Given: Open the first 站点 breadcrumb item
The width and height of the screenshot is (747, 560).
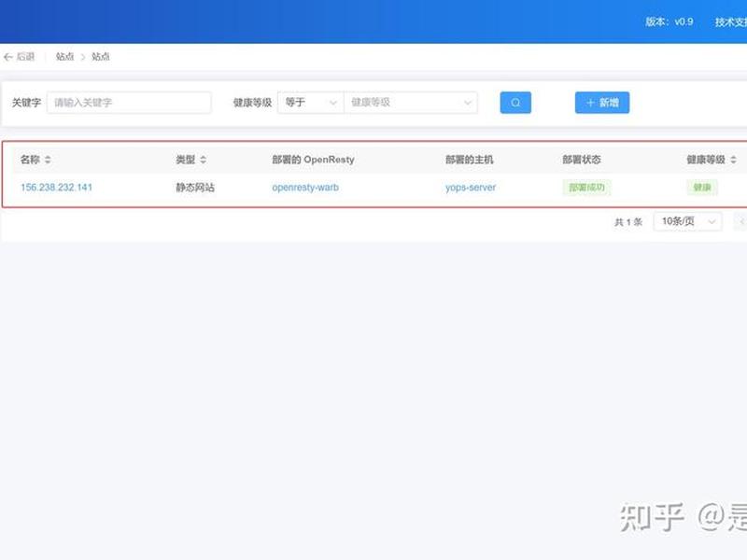Looking at the screenshot, I should (64, 57).
